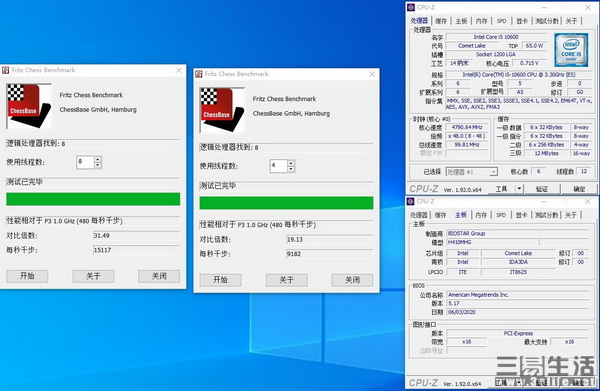Switch to 内存 tab in bottom CPU-Z
The height and width of the screenshot is (391, 600).
(x=481, y=215)
